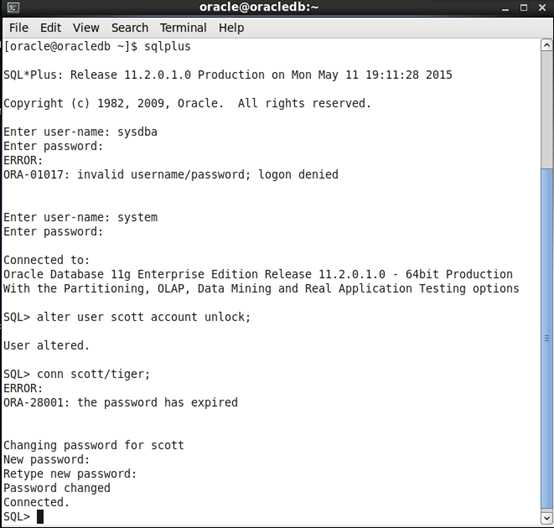554x528 pixels.
Task: Click the scrollbar down arrow
Action: pyautogui.click(x=547, y=518)
